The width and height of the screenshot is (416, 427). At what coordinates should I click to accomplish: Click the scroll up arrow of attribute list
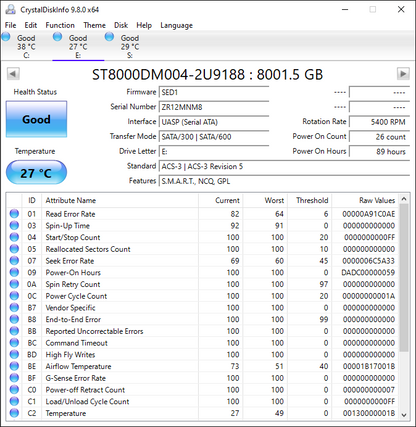click(x=404, y=199)
